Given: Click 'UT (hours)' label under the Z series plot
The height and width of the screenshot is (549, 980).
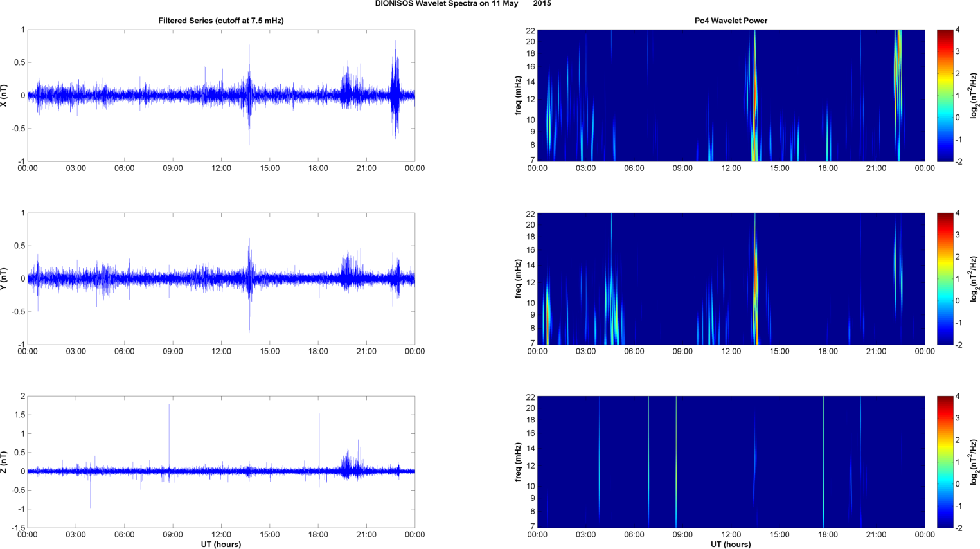Looking at the screenshot, I should coord(221,544).
